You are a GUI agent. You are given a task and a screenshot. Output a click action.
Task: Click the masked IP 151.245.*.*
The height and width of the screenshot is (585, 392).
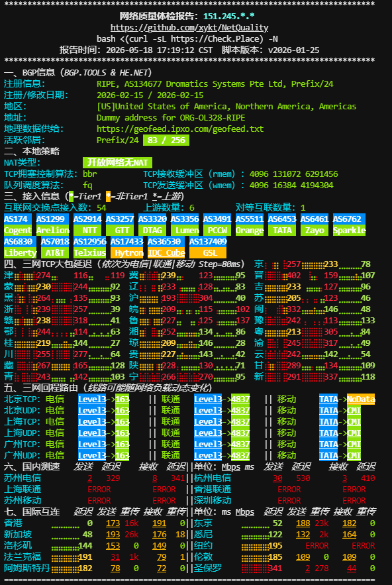point(229,17)
